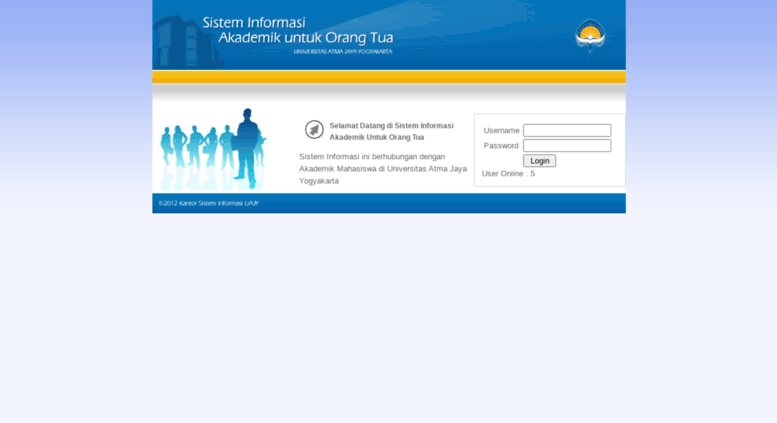Viewport: 777px width, 423px height.
Task: Click the Username input field
Action: click(x=567, y=130)
